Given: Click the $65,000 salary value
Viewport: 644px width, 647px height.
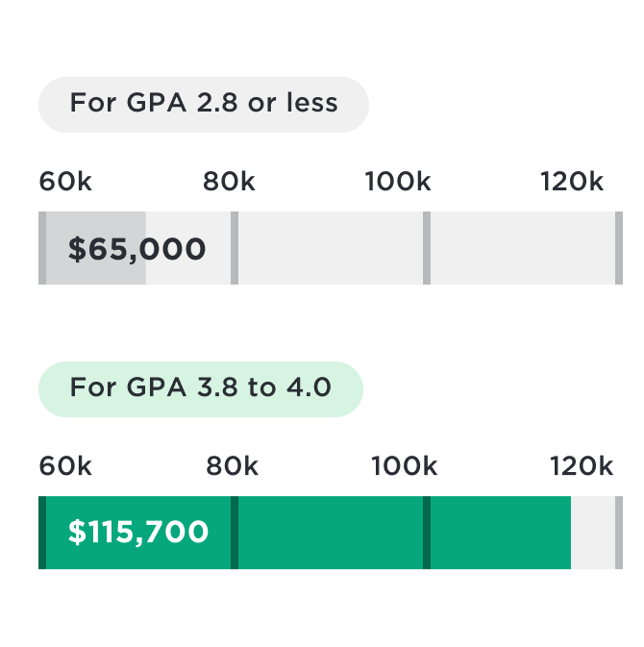Looking at the screenshot, I should pos(136,249).
